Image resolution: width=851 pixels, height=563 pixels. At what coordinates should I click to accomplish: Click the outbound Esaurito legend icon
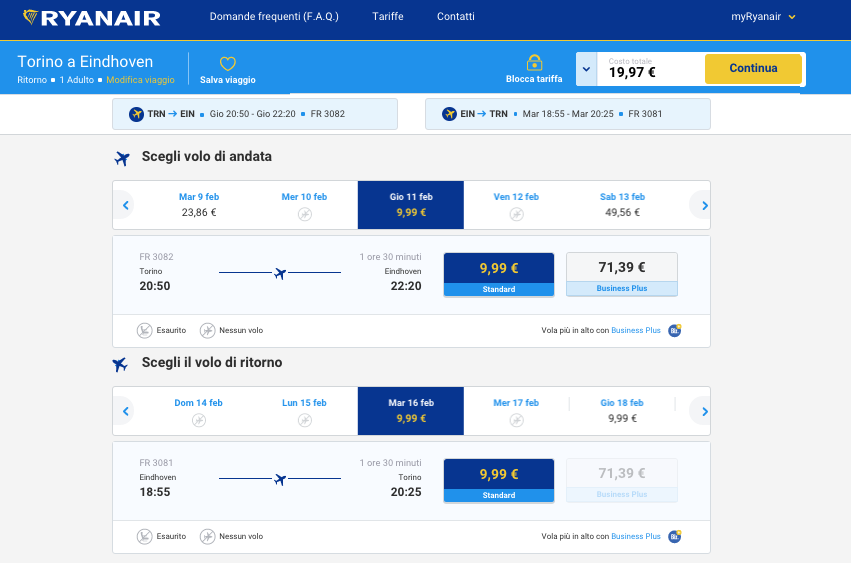tap(144, 330)
